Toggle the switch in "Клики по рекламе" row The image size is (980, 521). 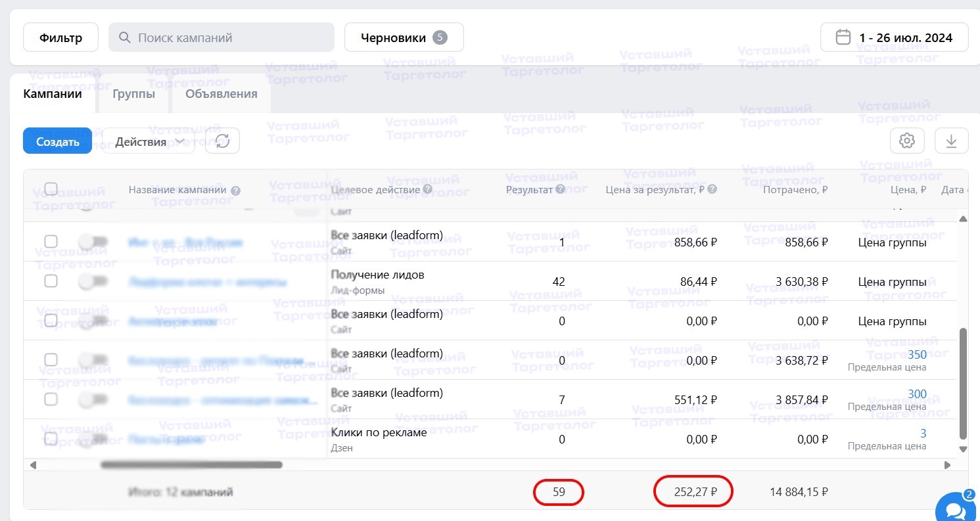(x=93, y=438)
